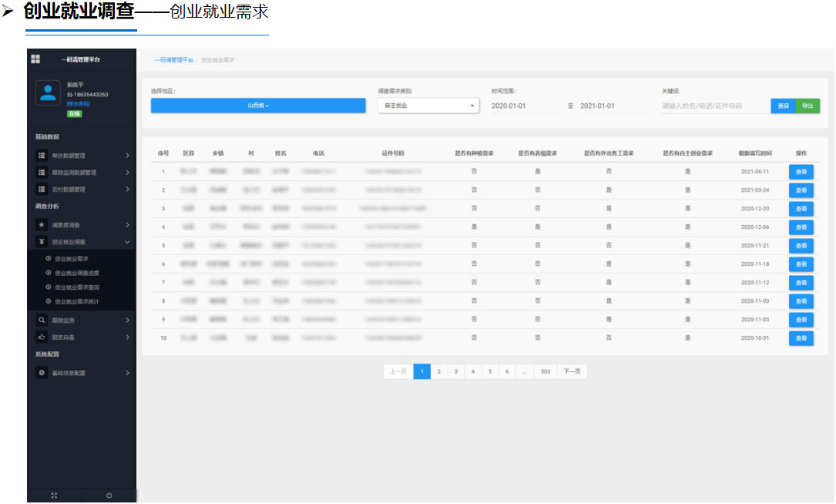
Task: Click the yen icon for 创业就业调查
Action: [x=42, y=242]
